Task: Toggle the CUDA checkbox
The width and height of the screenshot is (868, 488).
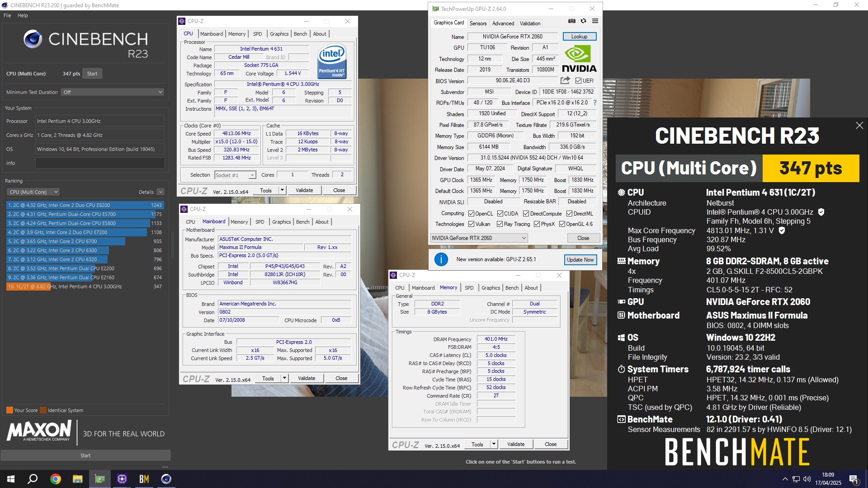Action: [500, 214]
